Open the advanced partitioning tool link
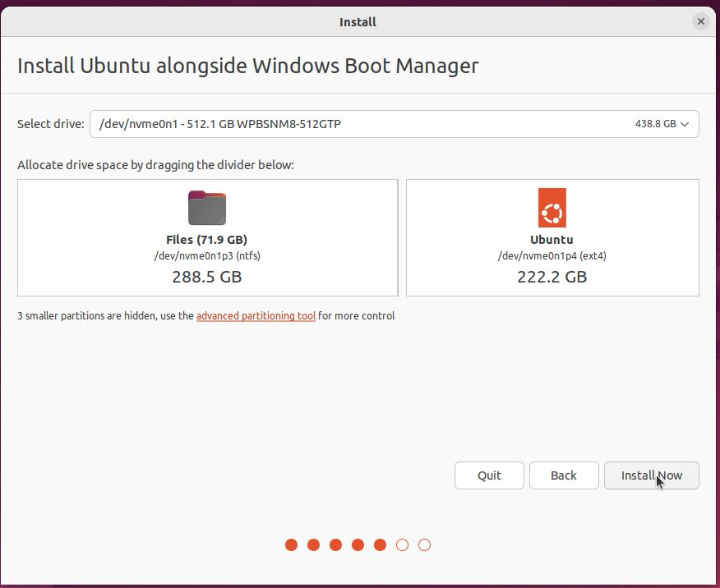Viewport: 720px width, 588px height. [256, 315]
